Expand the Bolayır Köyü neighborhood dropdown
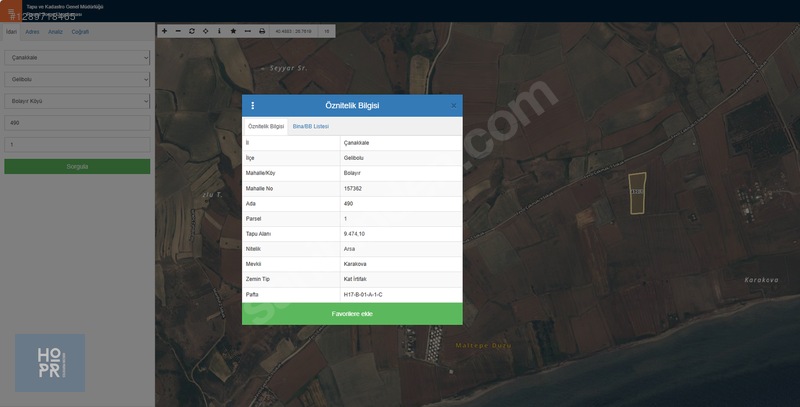800x407 pixels. click(77, 101)
